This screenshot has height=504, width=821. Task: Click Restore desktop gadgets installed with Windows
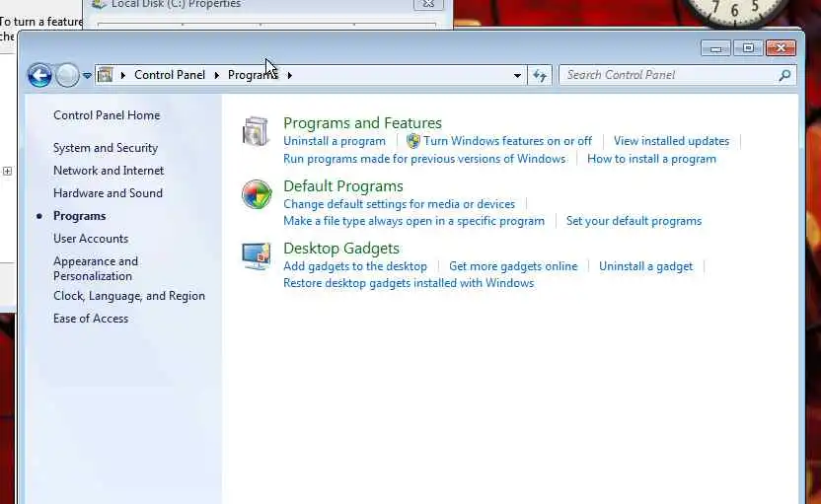pos(409,283)
